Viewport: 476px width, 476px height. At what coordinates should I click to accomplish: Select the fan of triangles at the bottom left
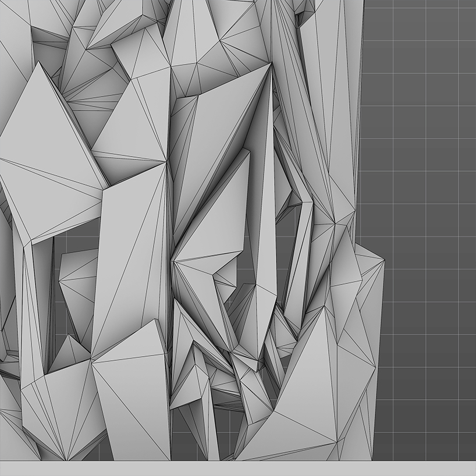55,407
